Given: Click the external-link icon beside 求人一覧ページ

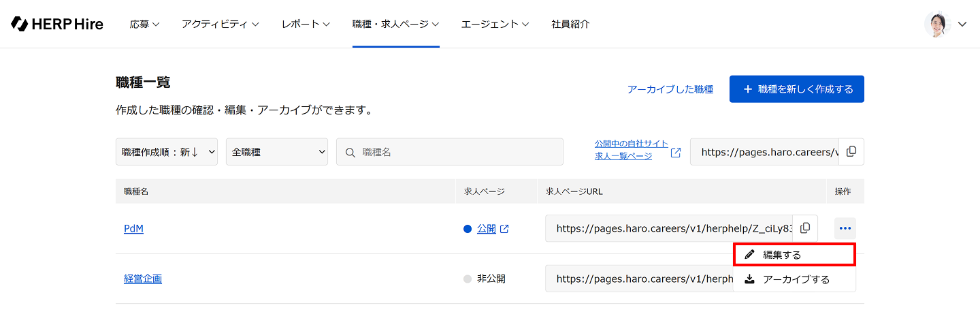Looking at the screenshot, I should pyautogui.click(x=675, y=153).
